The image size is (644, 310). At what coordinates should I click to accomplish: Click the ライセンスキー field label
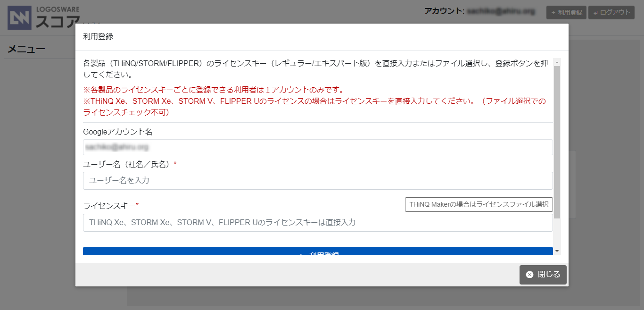[109, 205]
